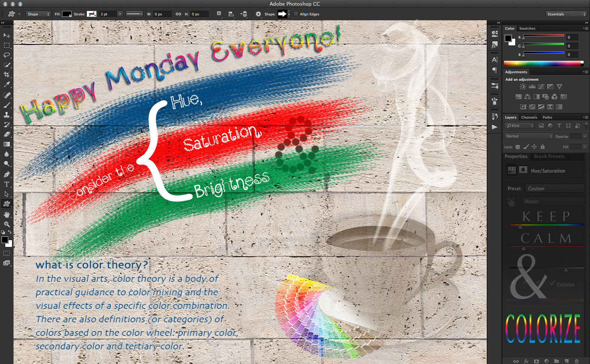This screenshot has width=590, height=364.
Task: Select the Eyedropper tool
Action: coord(7,85)
